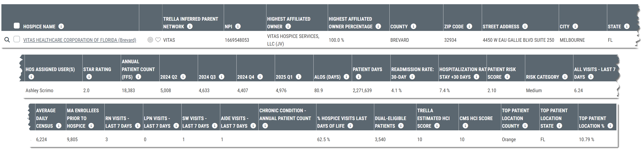Sort by 2024 Q3 column header

tap(207, 77)
